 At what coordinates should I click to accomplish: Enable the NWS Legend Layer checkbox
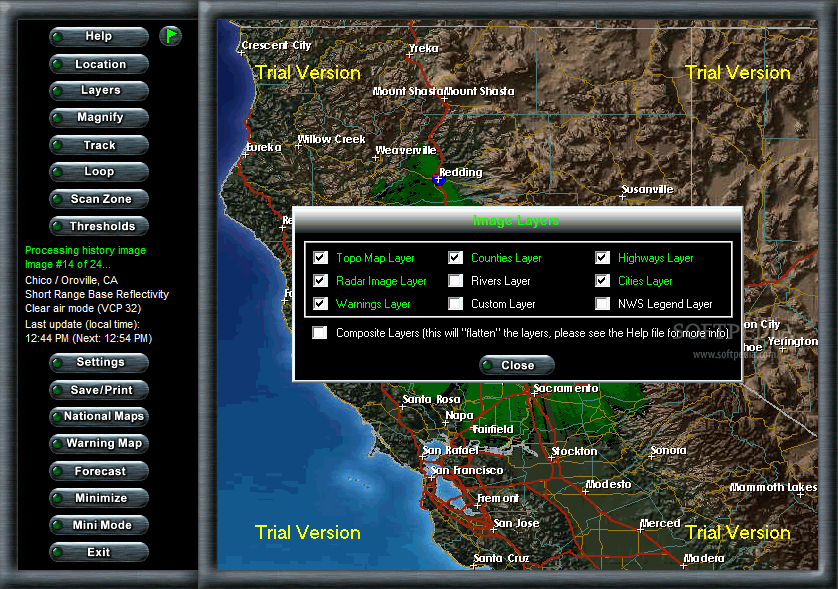pyautogui.click(x=602, y=304)
